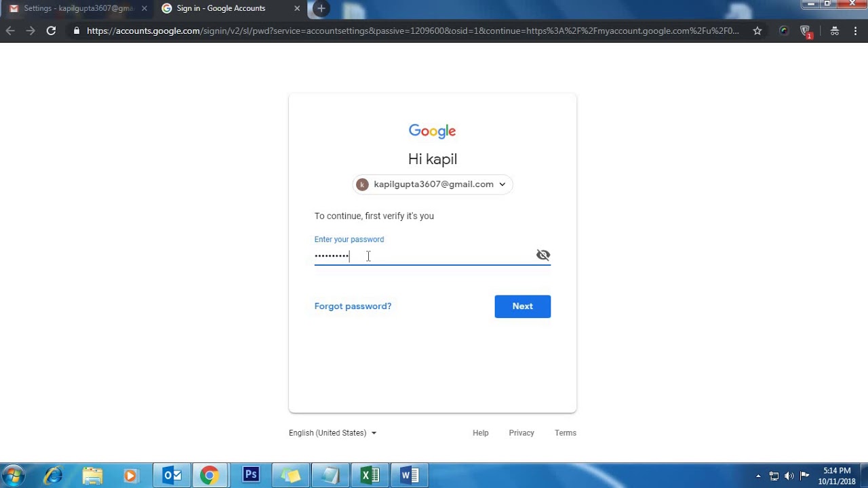Select the address bar URL

(x=413, y=30)
